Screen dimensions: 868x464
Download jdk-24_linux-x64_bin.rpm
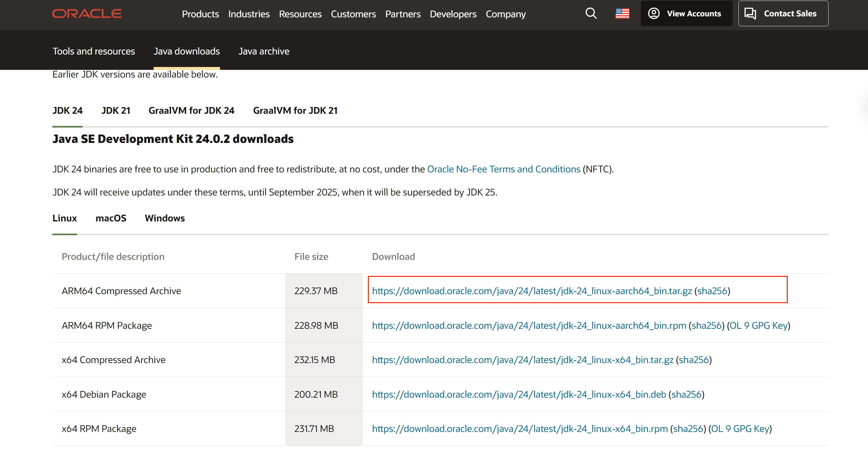tap(520, 429)
